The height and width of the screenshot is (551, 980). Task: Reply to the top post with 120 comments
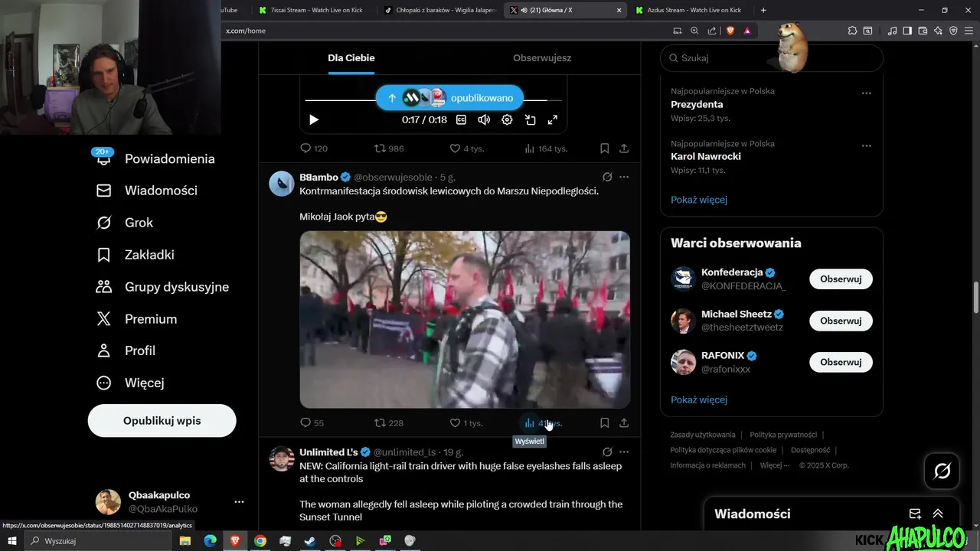tap(314, 148)
